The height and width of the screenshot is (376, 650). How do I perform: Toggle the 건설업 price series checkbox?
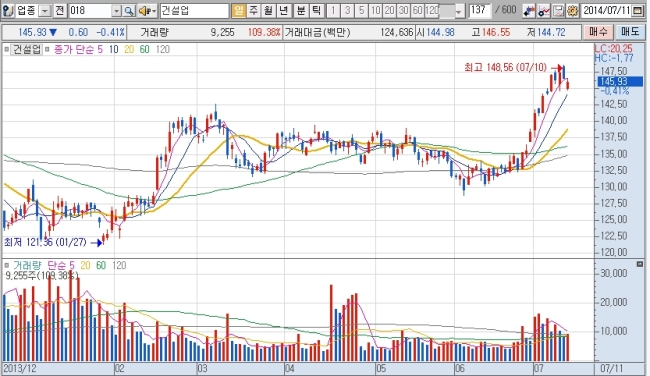(x=6, y=49)
